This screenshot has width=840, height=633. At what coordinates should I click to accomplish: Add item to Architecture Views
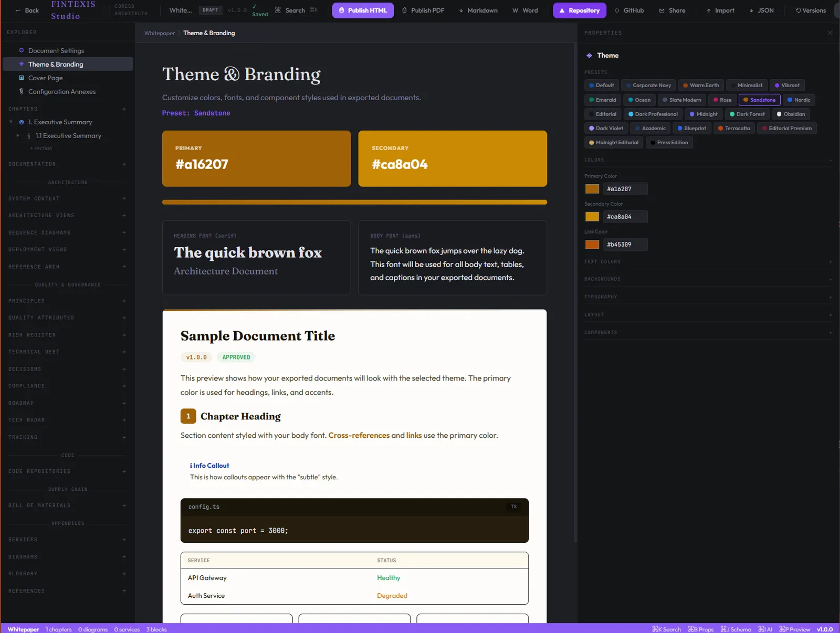pos(124,216)
